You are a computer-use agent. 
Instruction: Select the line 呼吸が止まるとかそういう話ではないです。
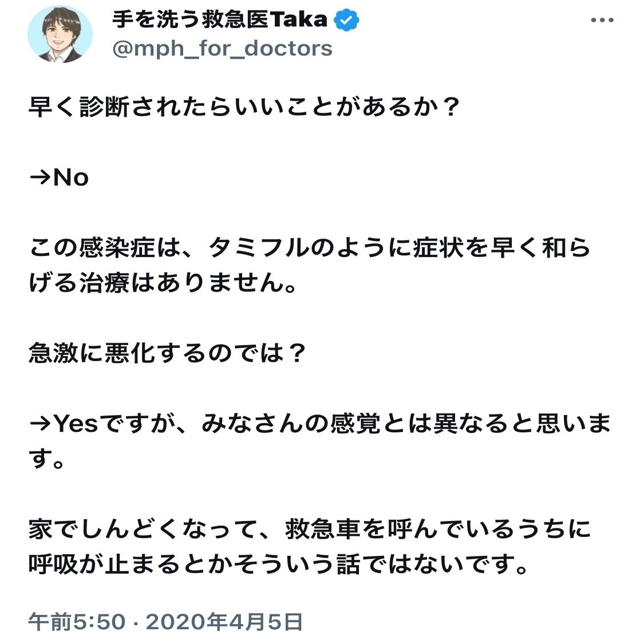point(278,564)
